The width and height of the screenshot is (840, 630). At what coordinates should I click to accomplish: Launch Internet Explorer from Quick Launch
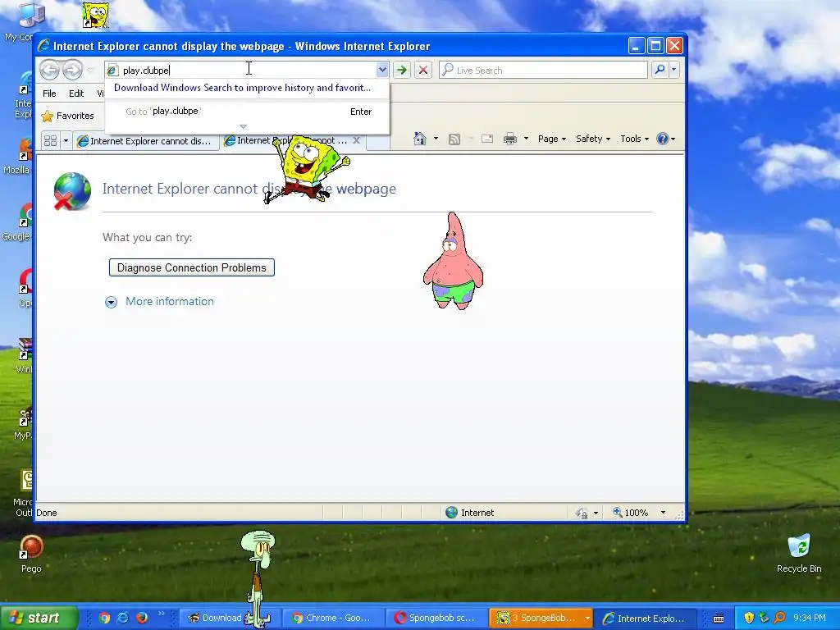coord(123,618)
